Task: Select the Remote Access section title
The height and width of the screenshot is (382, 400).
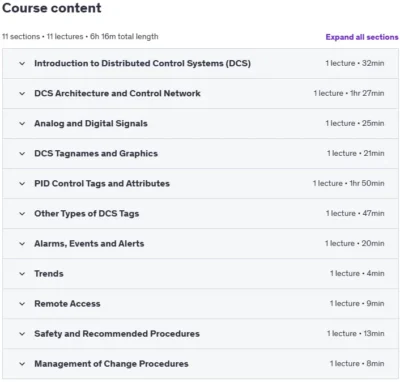Action: [67, 304]
